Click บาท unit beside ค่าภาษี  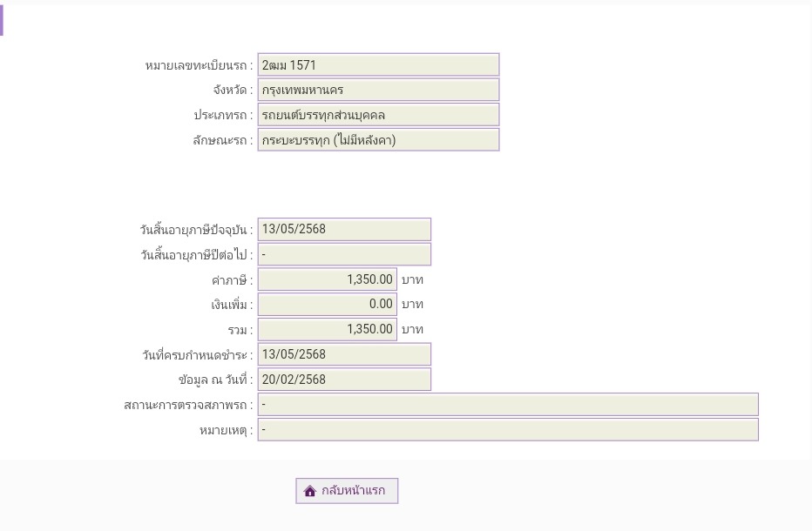pyautogui.click(x=412, y=280)
